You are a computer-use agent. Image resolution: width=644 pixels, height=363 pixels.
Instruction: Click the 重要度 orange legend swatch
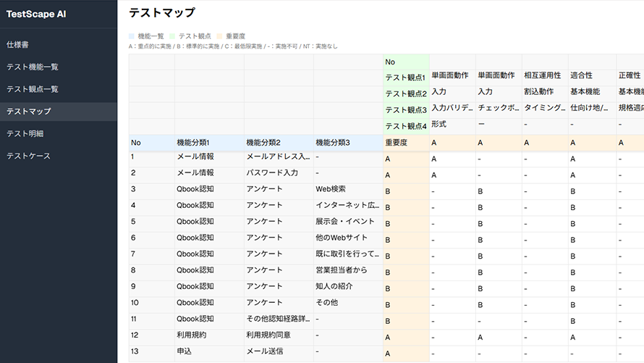tap(219, 36)
